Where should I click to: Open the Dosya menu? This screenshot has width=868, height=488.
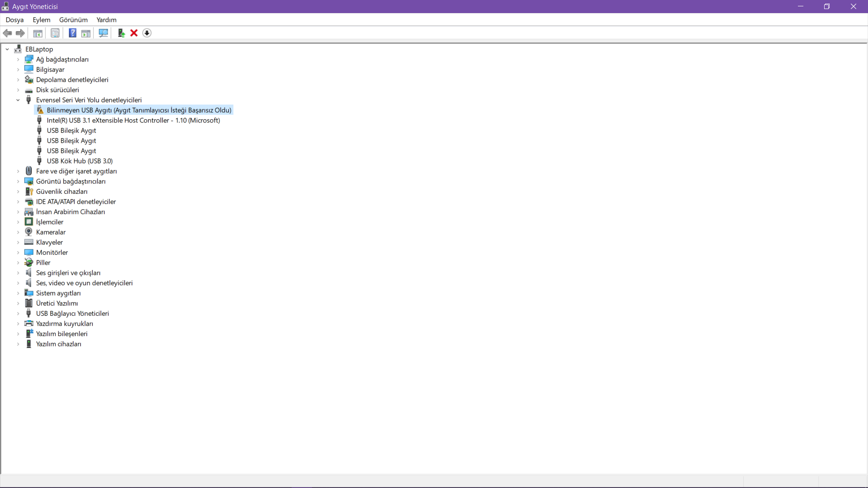[14, 20]
